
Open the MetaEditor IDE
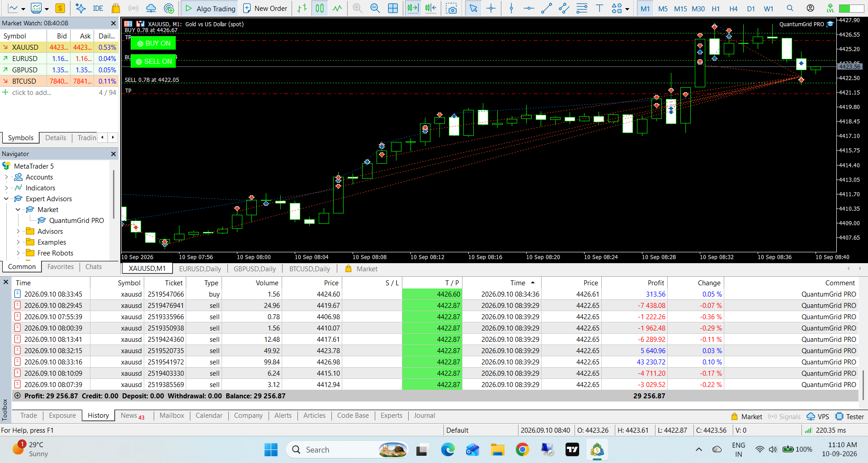pyautogui.click(x=98, y=8)
